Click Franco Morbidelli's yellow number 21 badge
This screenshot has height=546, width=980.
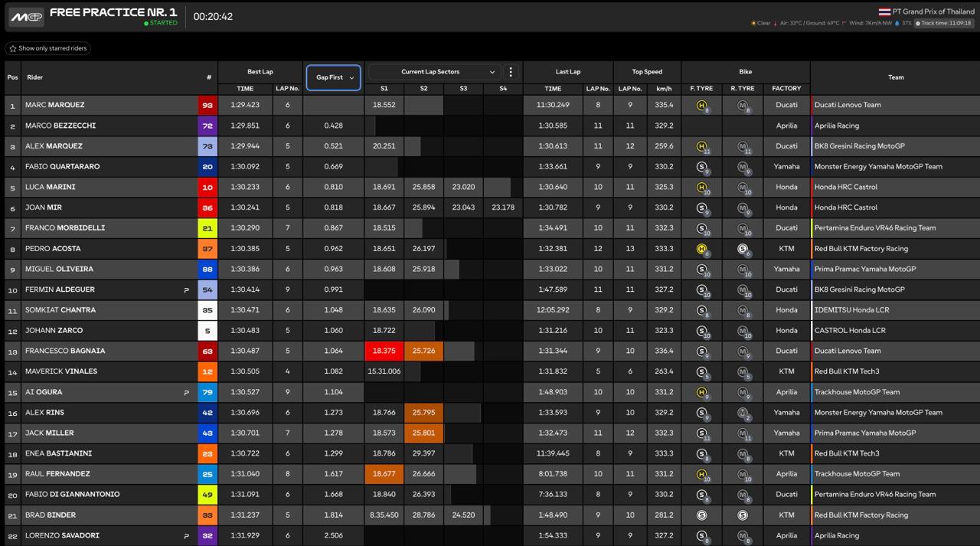[207, 228]
